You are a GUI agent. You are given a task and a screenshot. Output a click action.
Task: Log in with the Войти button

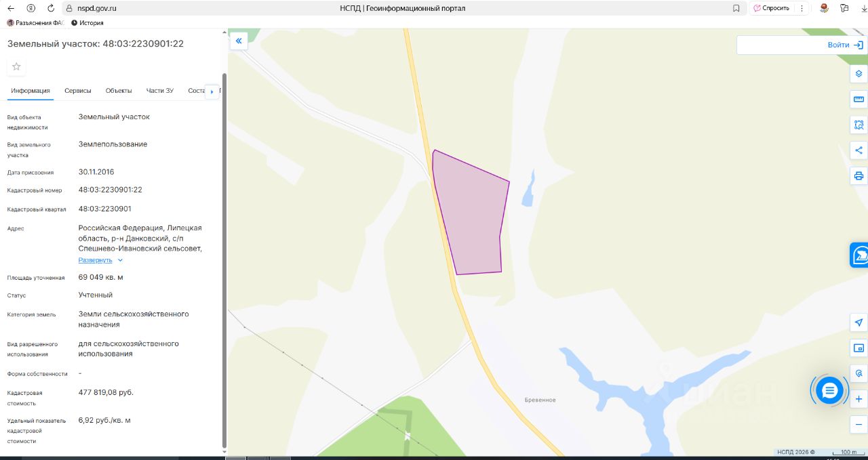click(x=845, y=45)
